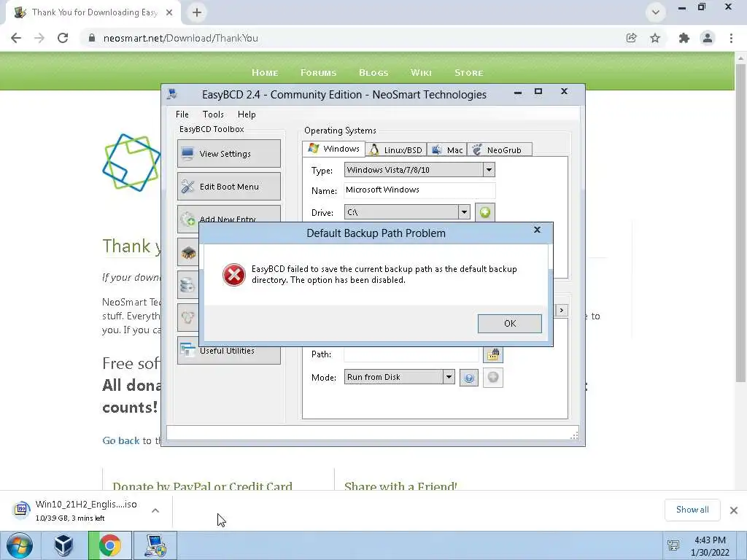Open the Tools menu in EasyBCD
747x560 pixels.
click(x=213, y=114)
